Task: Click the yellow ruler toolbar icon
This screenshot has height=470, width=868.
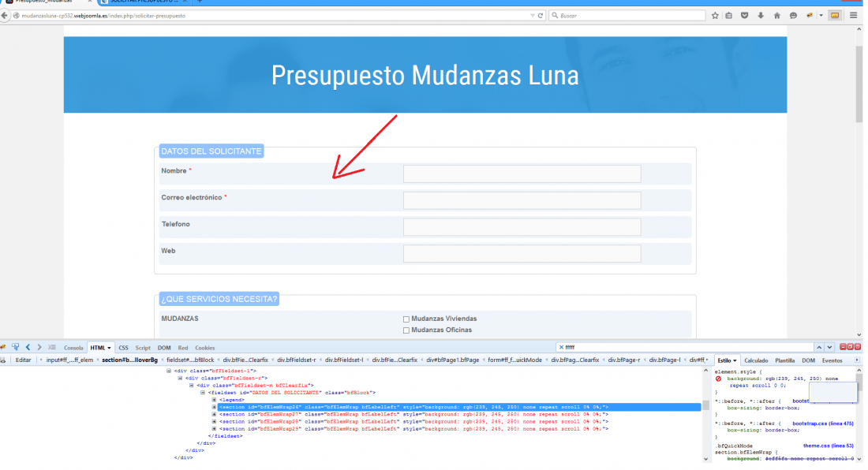Action: pos(835,16)
